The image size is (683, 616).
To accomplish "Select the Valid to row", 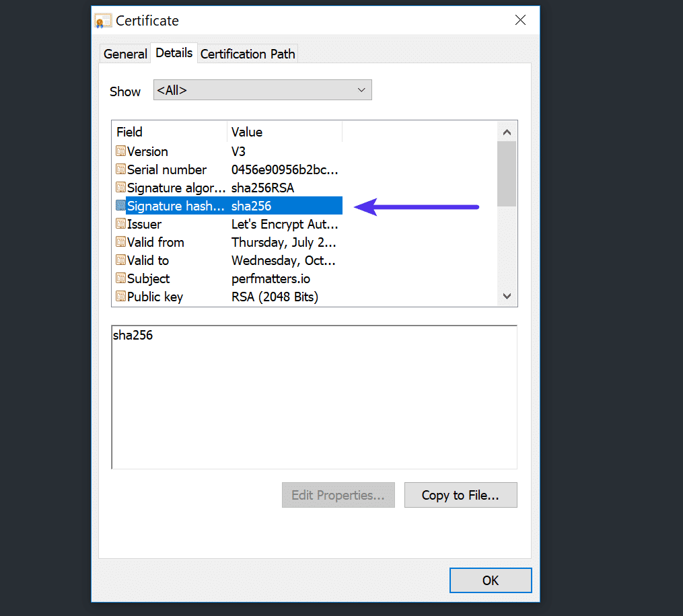I will coord(202,260).
